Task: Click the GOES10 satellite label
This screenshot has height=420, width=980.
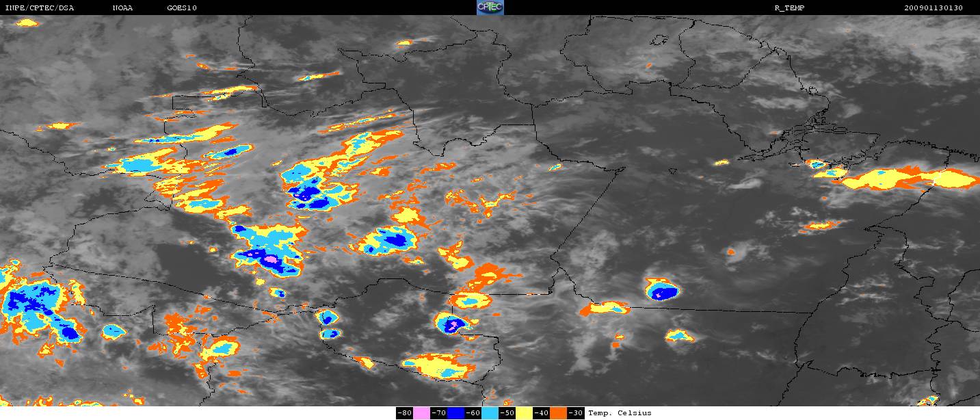Action: 181,8
